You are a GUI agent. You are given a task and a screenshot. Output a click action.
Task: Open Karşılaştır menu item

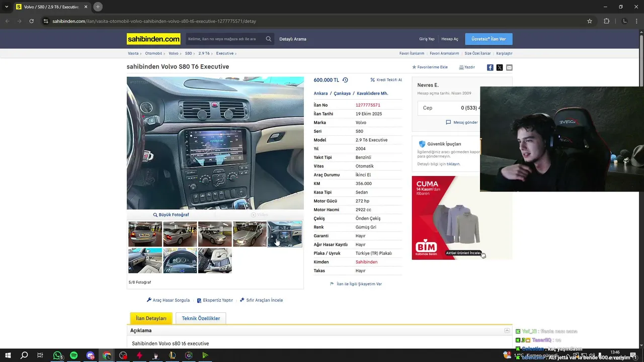[504, 53]
